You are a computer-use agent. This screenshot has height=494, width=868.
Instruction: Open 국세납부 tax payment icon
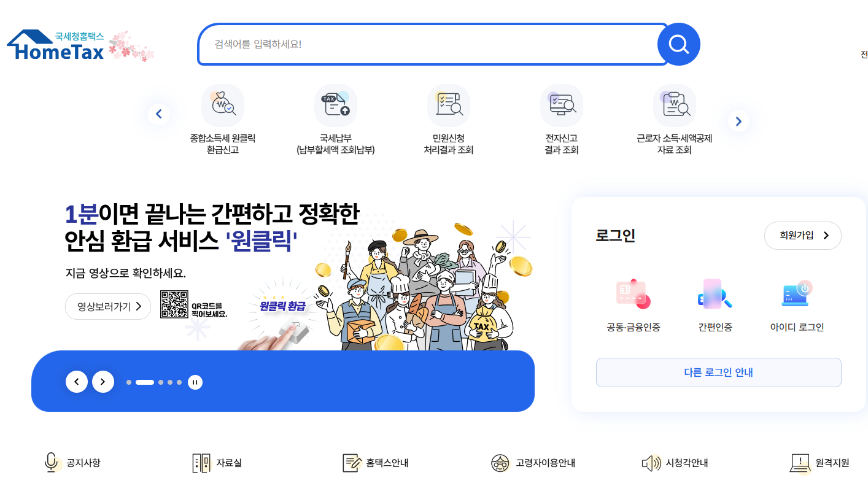(336, 106)
